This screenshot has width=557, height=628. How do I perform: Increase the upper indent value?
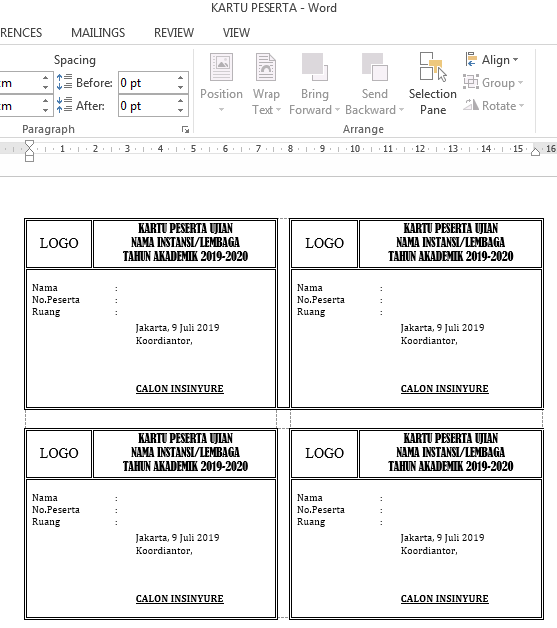click(46, 78)
